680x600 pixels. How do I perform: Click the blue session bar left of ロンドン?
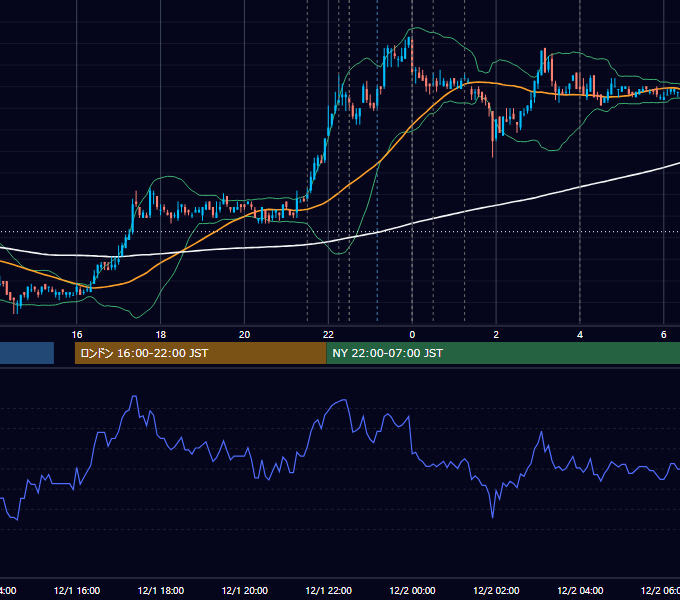[x=27, y=353]
